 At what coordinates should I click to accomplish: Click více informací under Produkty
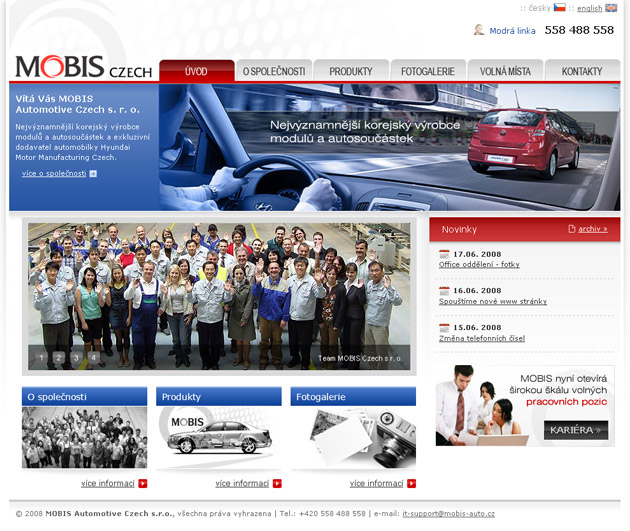242,484
